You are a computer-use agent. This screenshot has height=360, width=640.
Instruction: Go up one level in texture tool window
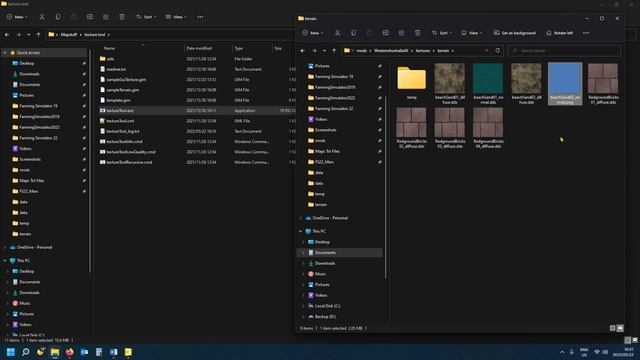point(38,35)
